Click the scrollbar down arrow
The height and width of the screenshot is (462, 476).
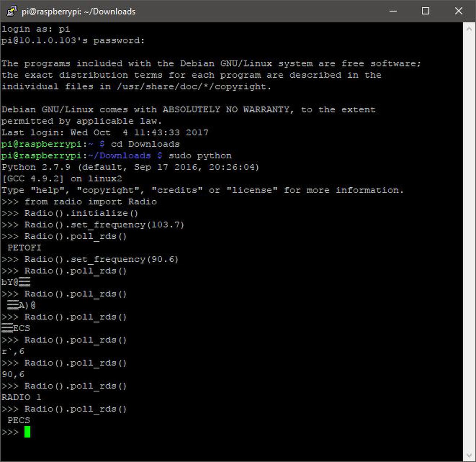469,455
